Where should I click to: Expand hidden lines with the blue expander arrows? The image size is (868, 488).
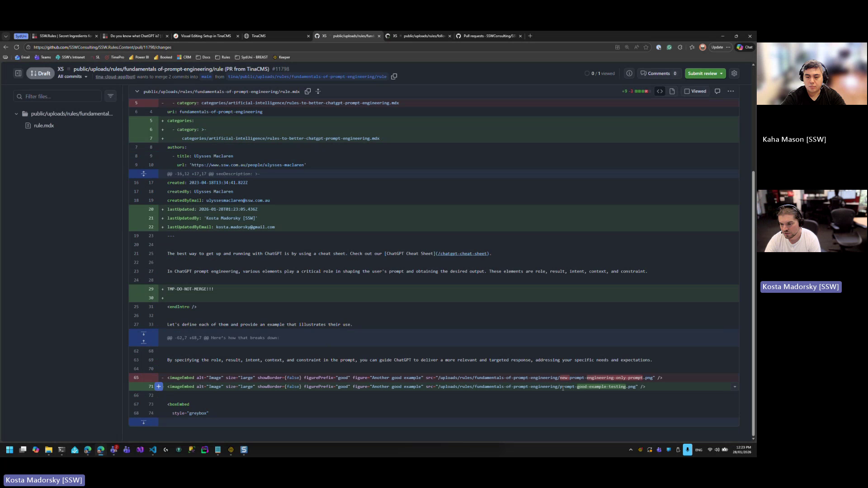coord(143,338)
